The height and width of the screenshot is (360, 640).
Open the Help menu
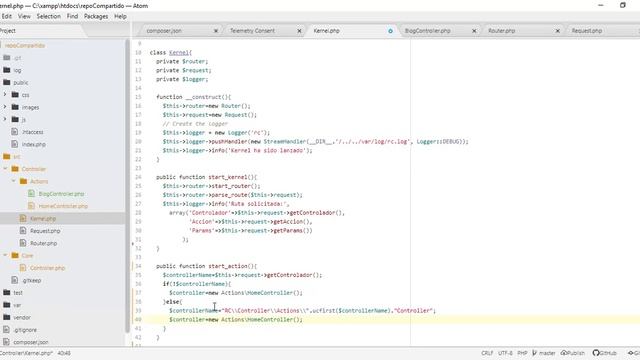tap(120, 16)
